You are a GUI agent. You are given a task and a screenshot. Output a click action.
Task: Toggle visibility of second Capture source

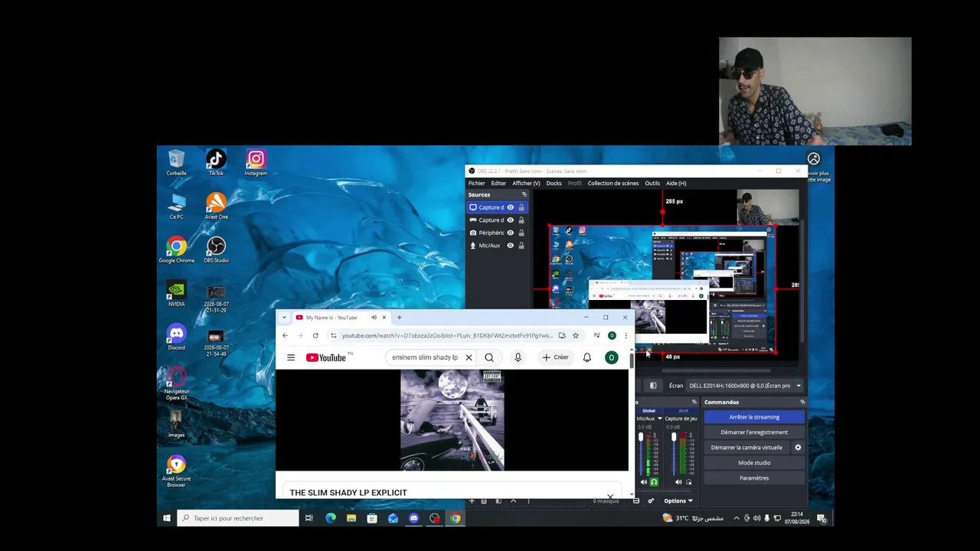click(x=510, y=220)
